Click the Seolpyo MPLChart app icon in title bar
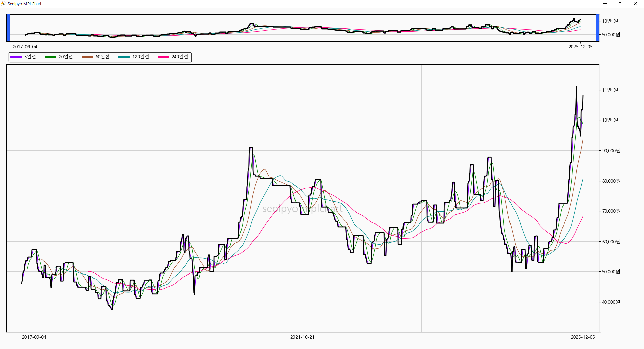Screen dimensions: 644x349 [3, 4]
